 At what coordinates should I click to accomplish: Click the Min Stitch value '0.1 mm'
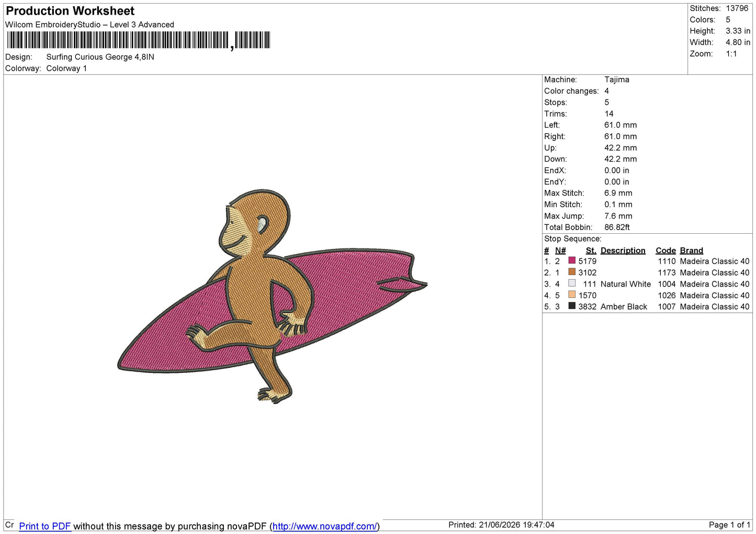click(618, 204)
